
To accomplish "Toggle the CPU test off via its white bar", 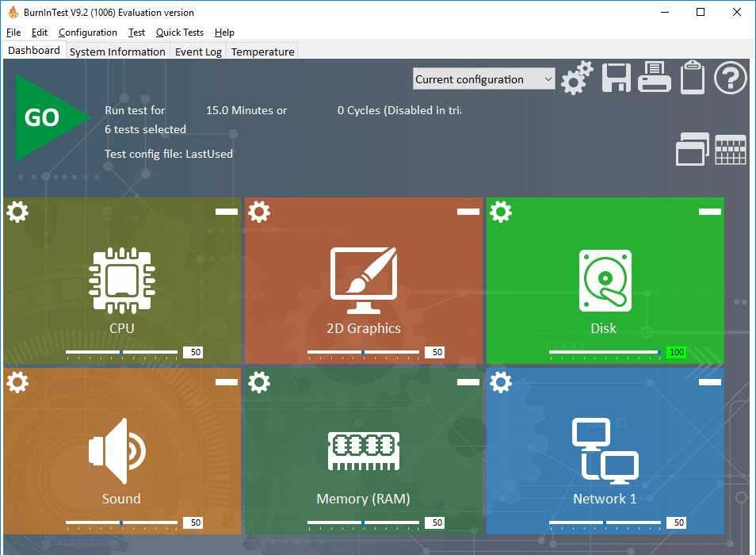I will click(x=226, y=212).
